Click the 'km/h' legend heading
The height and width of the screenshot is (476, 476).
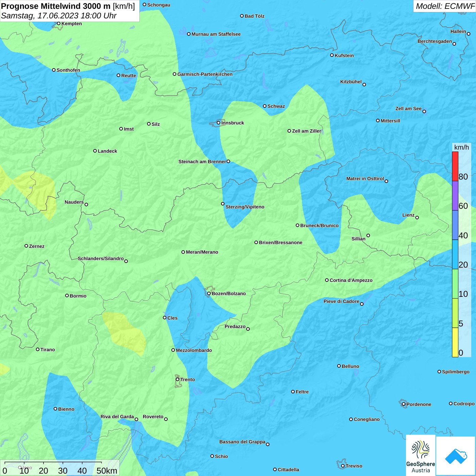(x=461, y=147)
